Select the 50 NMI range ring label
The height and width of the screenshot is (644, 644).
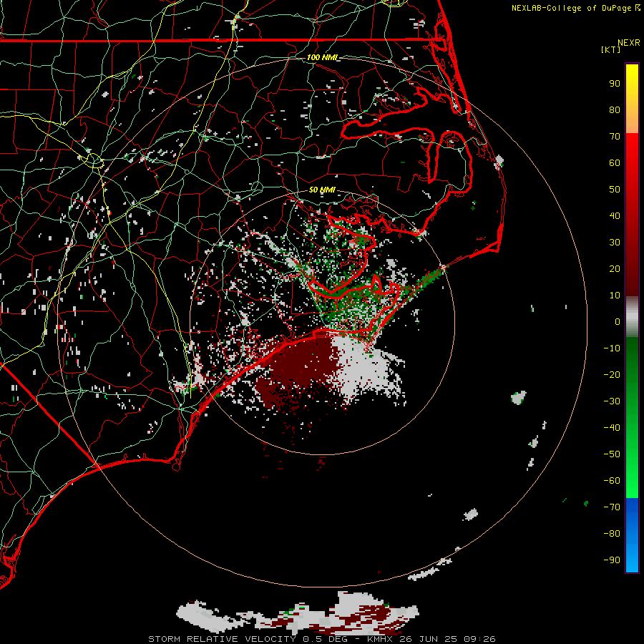[321, 190]
